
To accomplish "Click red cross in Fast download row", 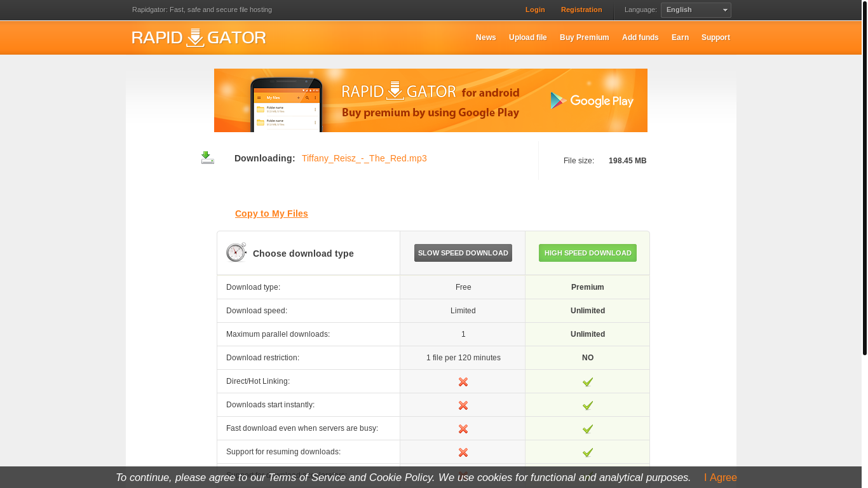I will (463, 429).
